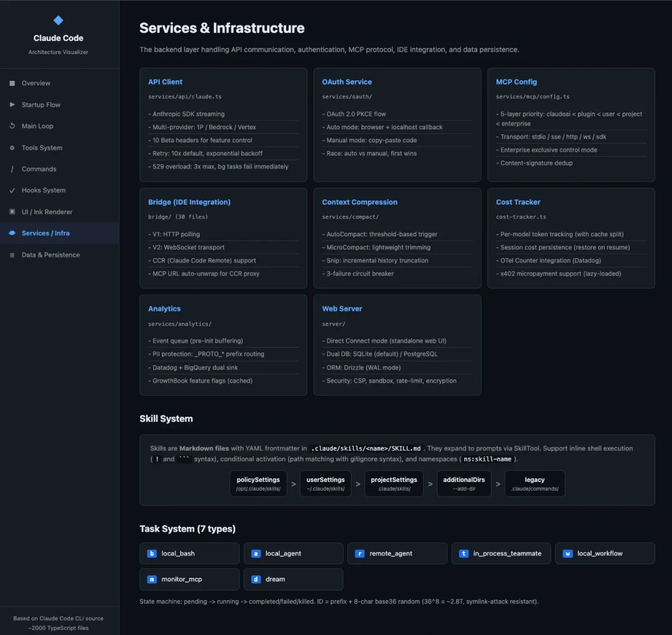Click the services/mcp/config.ts path text

click(533, 97)
